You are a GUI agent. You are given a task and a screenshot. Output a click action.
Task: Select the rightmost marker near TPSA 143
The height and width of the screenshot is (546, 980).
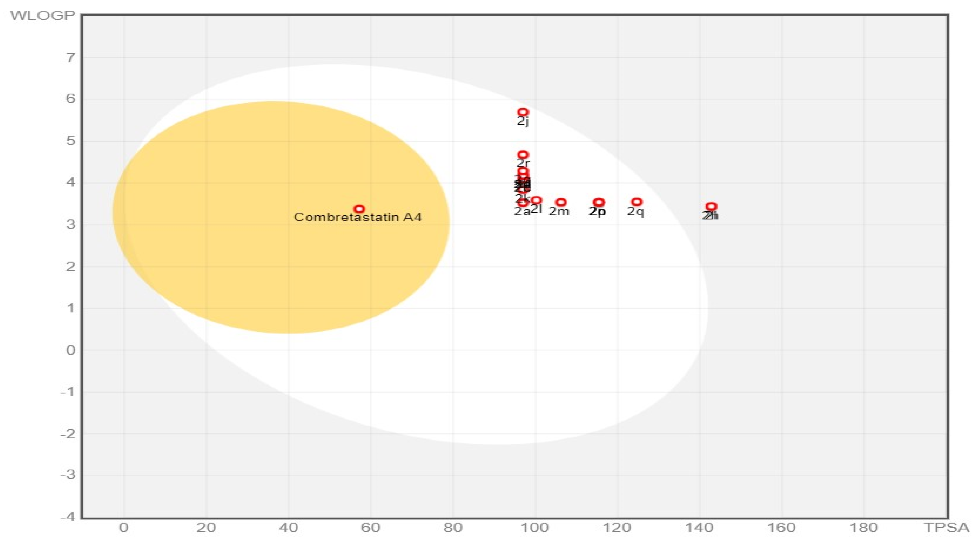[711, 206]
